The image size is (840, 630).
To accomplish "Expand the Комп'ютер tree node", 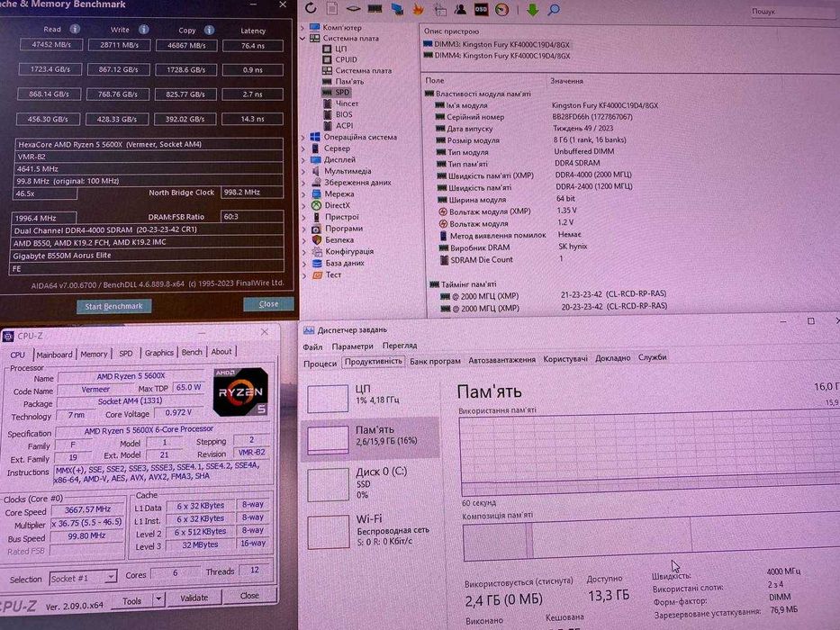I will [x=303, y=27].
